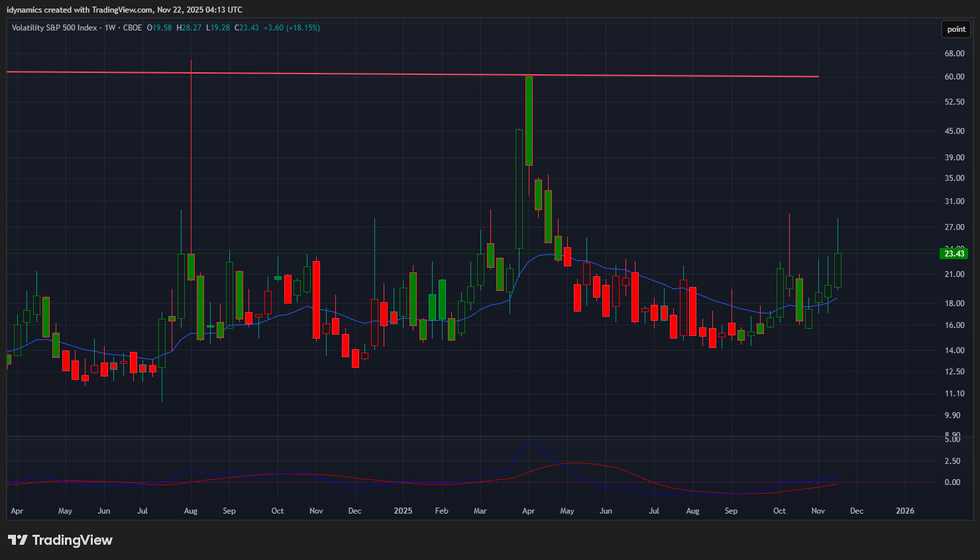Click the CBOE exchange label

[x=133, y=28]
